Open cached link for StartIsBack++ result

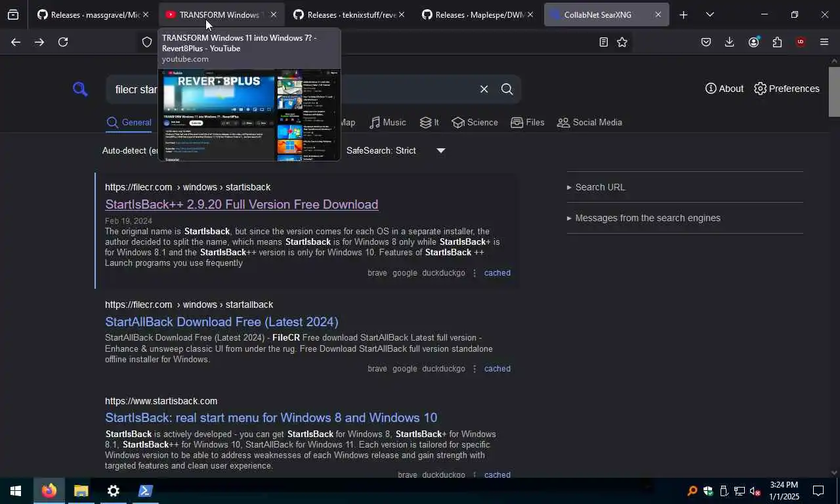497,273
